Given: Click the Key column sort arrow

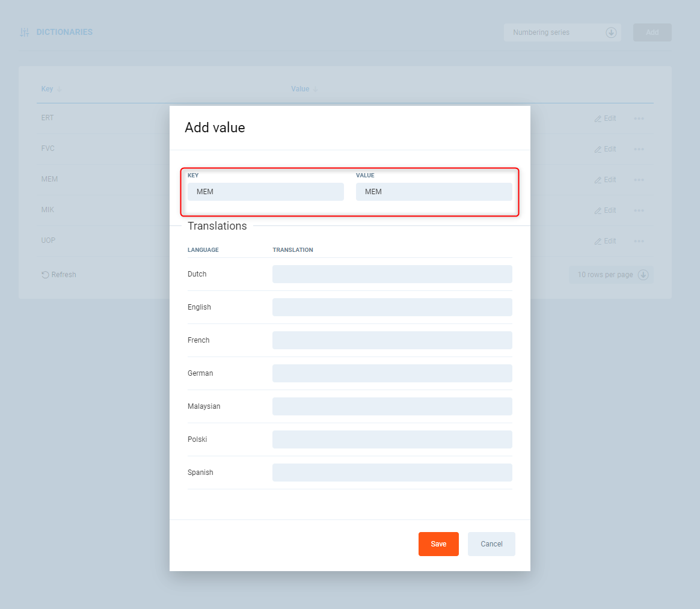Looking at the screenshot, I should 59,90.
